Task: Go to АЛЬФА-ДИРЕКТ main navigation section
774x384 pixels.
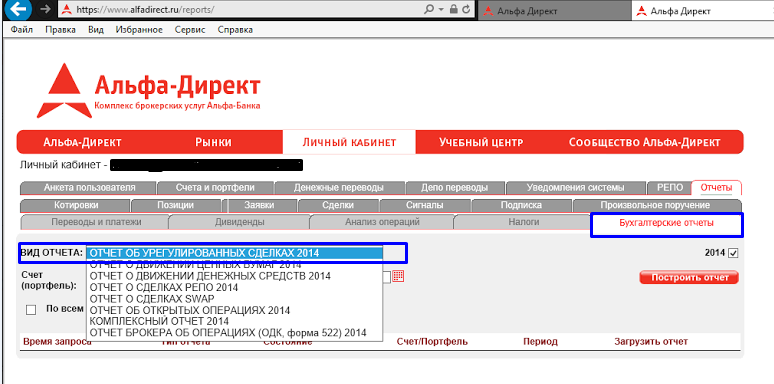Action: [82, 142]
